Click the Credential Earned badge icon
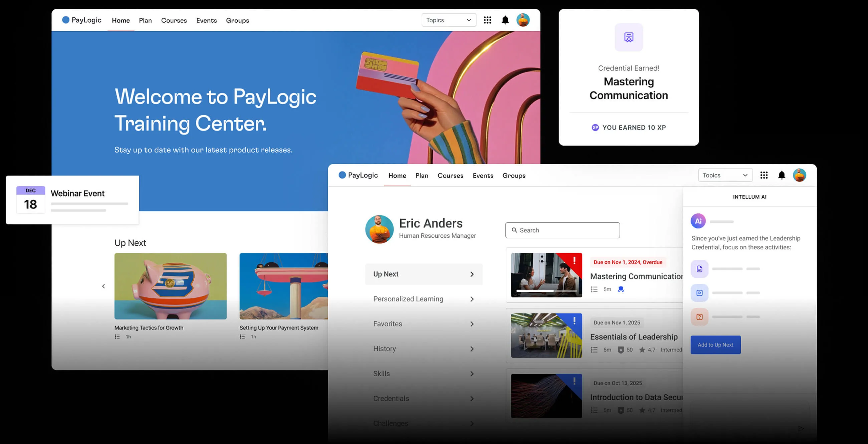 tap(629, 37)
